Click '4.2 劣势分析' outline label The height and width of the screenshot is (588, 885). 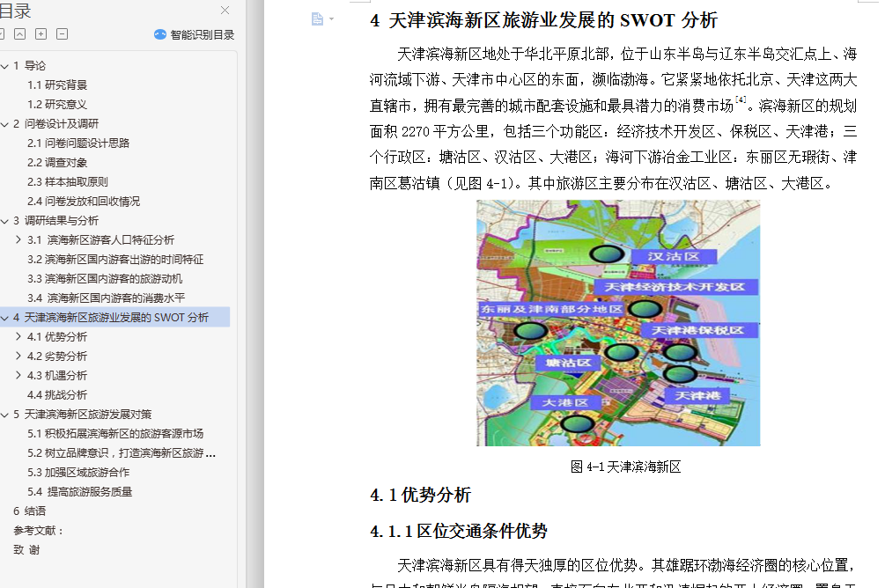coord(57,356)
